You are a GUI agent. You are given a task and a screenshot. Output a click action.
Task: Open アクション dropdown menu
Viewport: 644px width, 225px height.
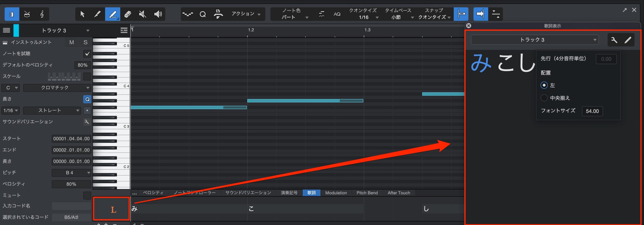pyautogui.click(x=246, y=14)
